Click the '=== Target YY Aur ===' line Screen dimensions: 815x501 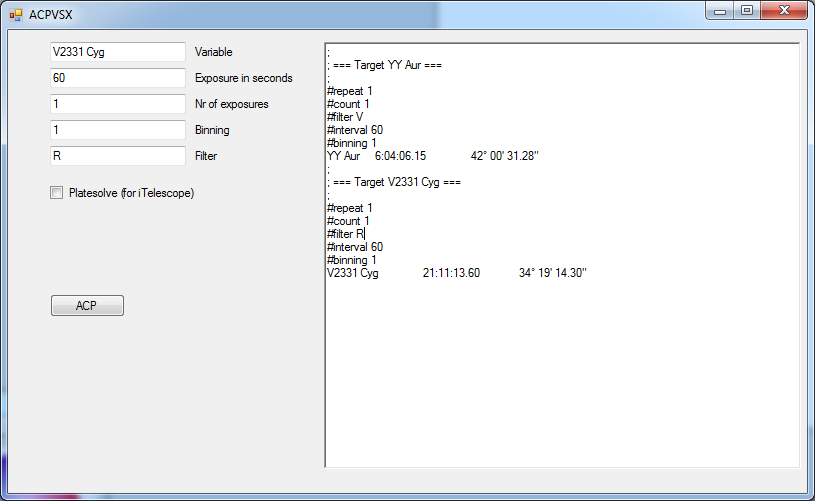385,65
